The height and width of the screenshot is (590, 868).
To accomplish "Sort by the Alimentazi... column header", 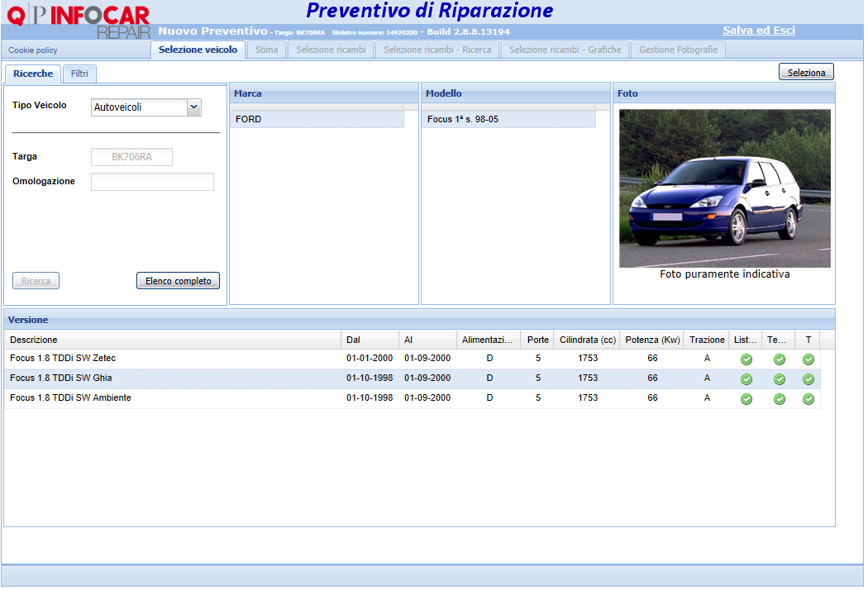I will coord(489,340).
